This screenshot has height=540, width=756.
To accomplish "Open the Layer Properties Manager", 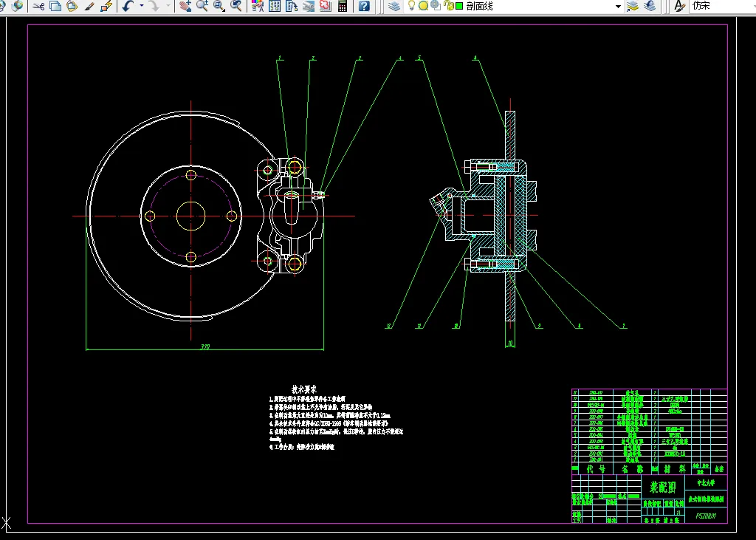I will tap(394, 6).
